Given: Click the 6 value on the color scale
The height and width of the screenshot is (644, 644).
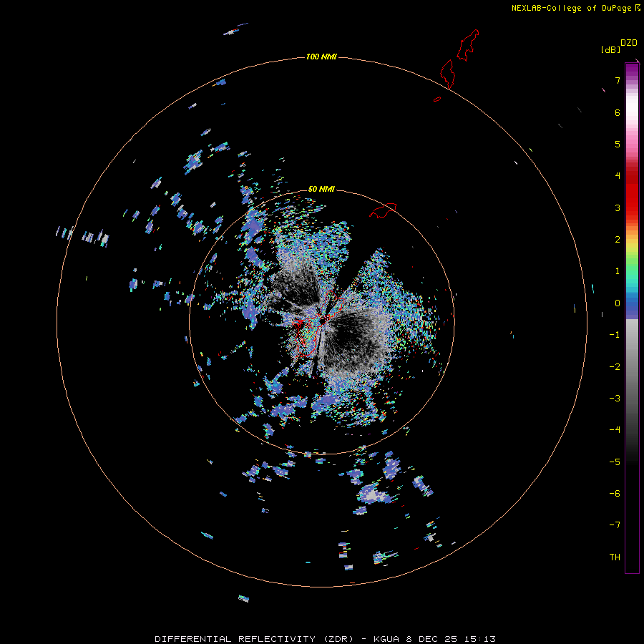Looking at the screenshot, I should pyautogui.click(x=618, y=112).
